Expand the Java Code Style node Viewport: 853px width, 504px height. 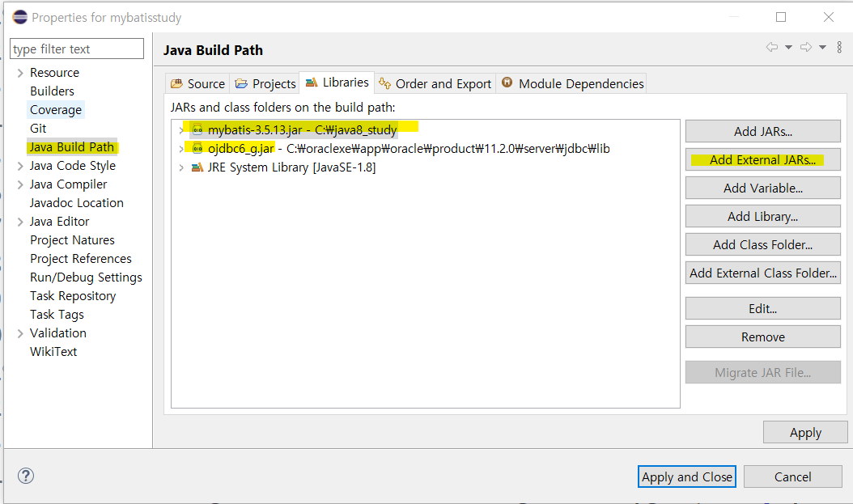click(20, 166)
